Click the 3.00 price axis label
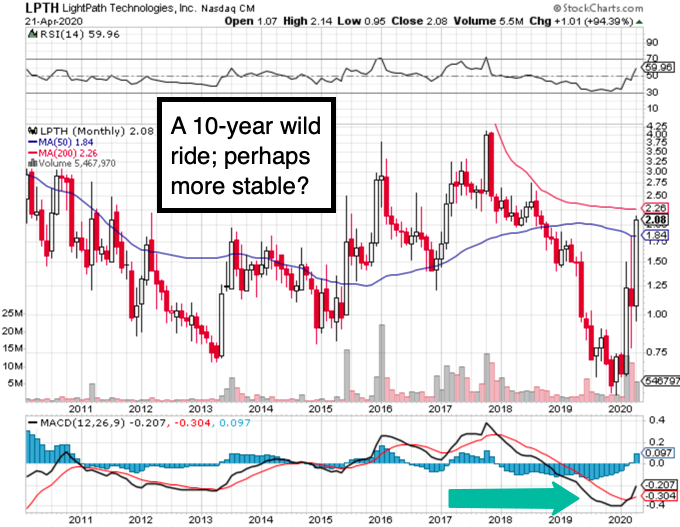 (657, 171)
